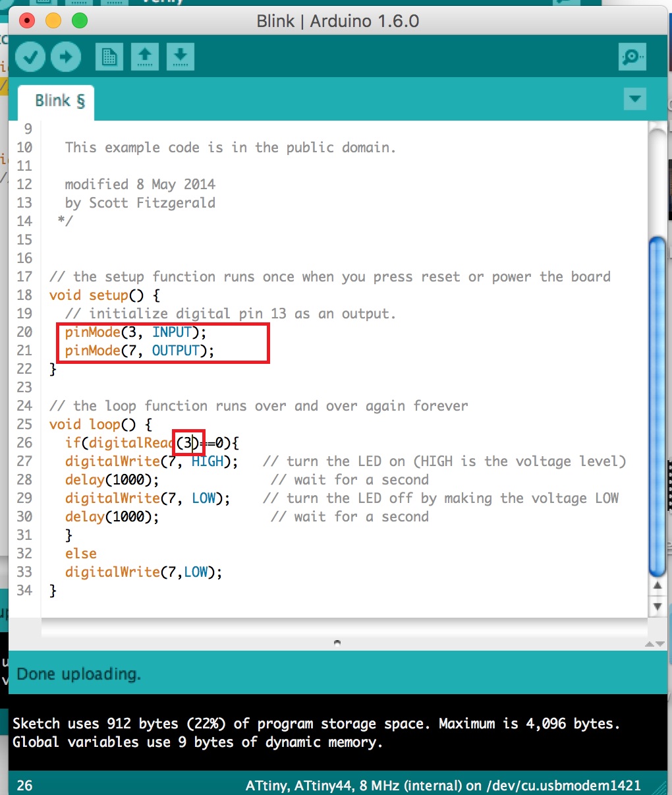
Task: Click the Verify checkmark button
Action: [30, 57]
